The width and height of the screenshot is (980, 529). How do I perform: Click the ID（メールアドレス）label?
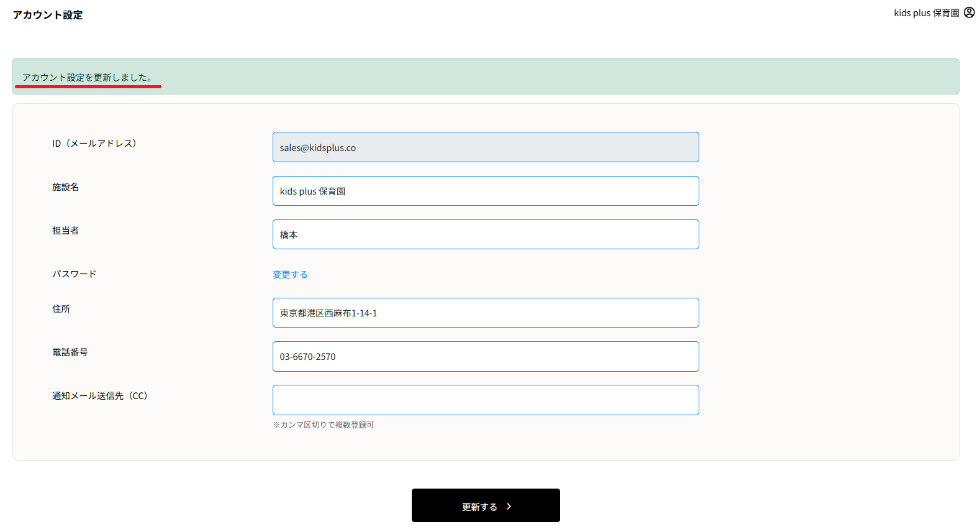(x=94, y=144)
